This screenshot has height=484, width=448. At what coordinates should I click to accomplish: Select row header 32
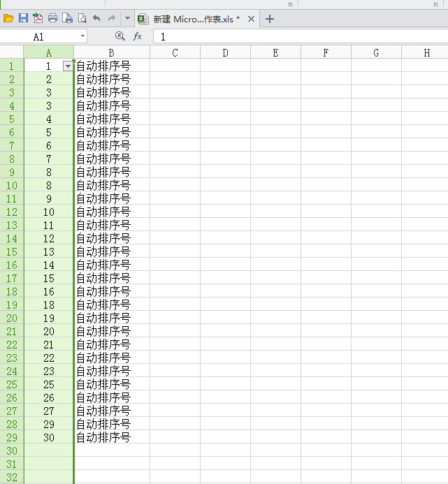coord(12,477)
